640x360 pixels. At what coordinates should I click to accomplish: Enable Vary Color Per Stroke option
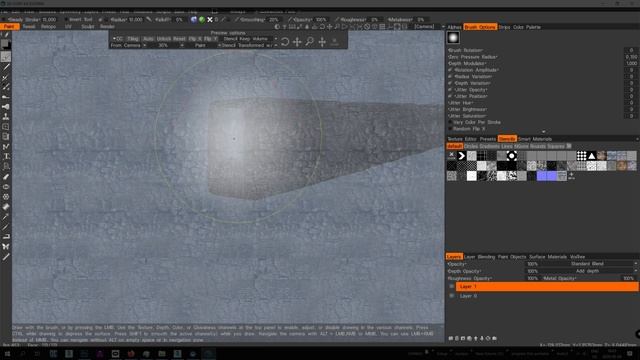[x=450, y=122]
